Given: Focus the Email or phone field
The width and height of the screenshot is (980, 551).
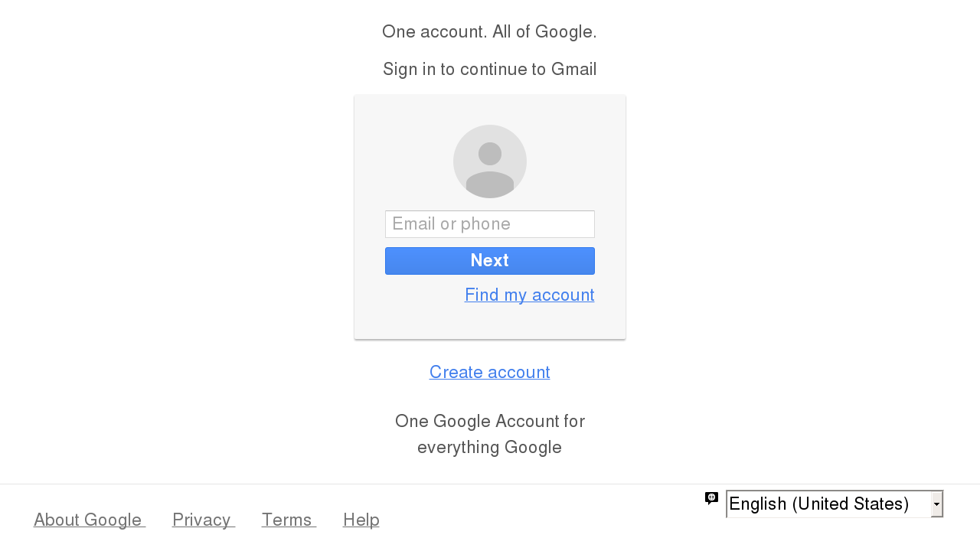Looking at the screenshot, I should (490, 224).
